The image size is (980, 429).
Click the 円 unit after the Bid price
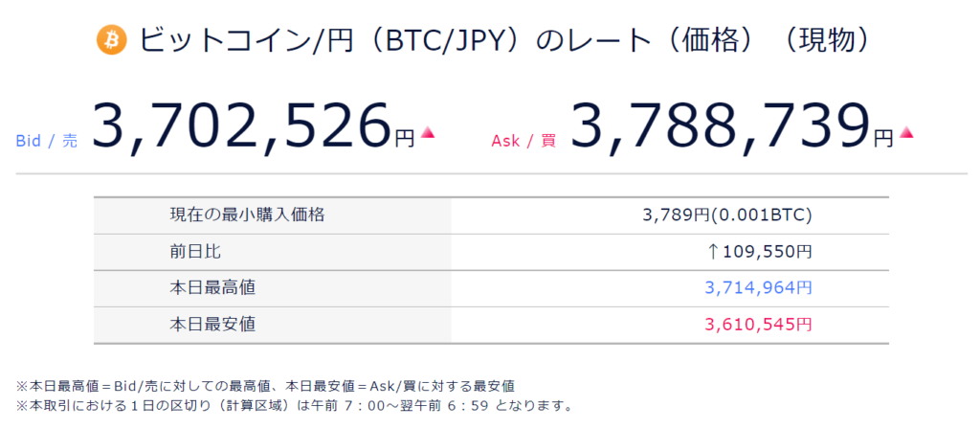(405, 139)
